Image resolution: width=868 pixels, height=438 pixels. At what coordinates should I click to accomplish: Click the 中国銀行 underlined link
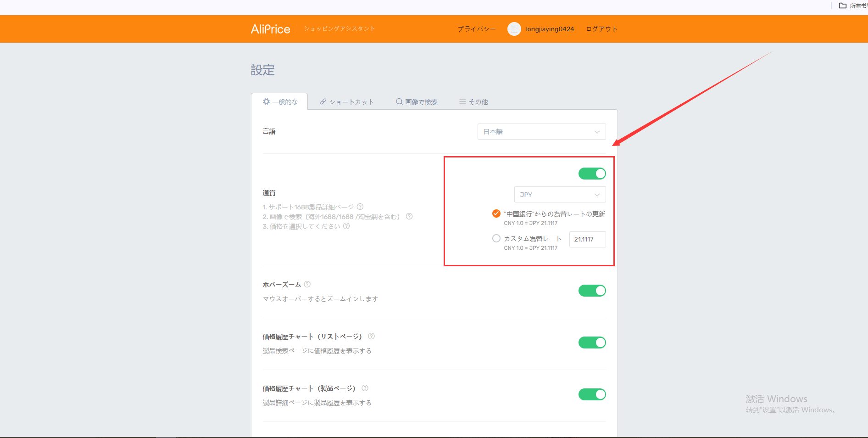coord(519,214)
